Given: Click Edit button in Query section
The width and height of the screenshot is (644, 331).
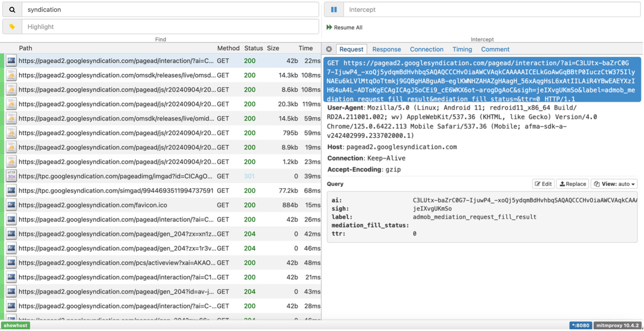Looking at the screenshot, I should [x=543, y=184].
